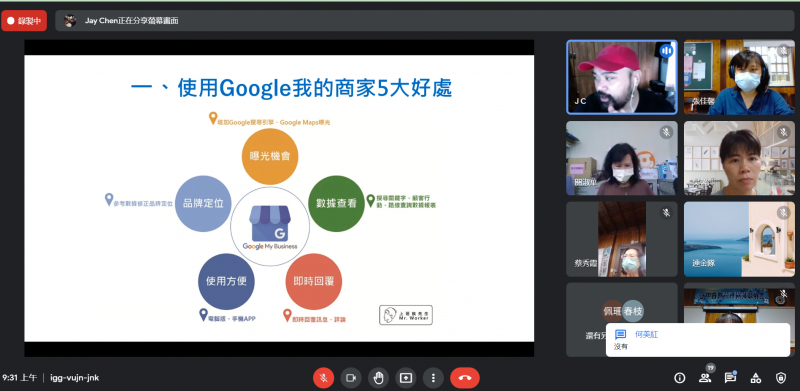Show everyone participants panel
Viewport: 800px width, 391px height.
tap(705, 378)
